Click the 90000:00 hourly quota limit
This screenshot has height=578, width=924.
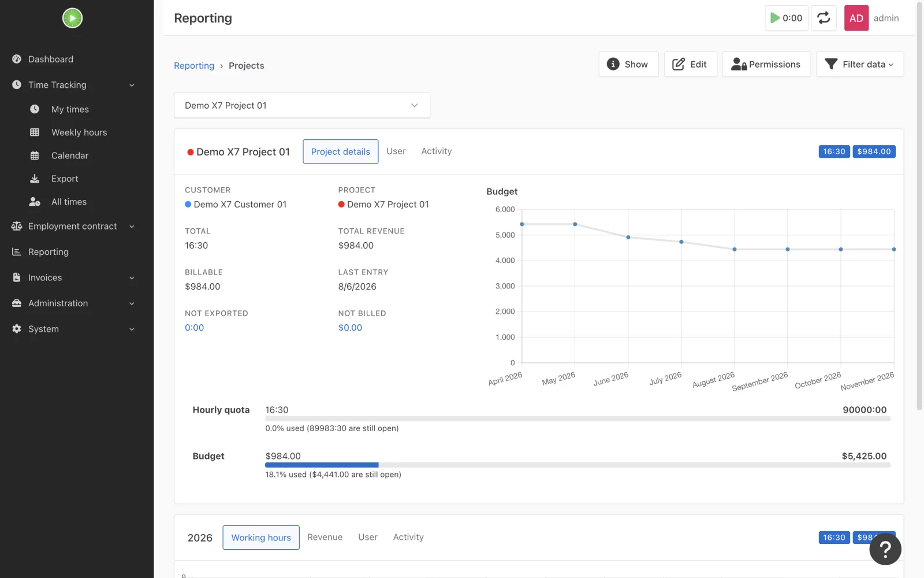tap(865, 410)
